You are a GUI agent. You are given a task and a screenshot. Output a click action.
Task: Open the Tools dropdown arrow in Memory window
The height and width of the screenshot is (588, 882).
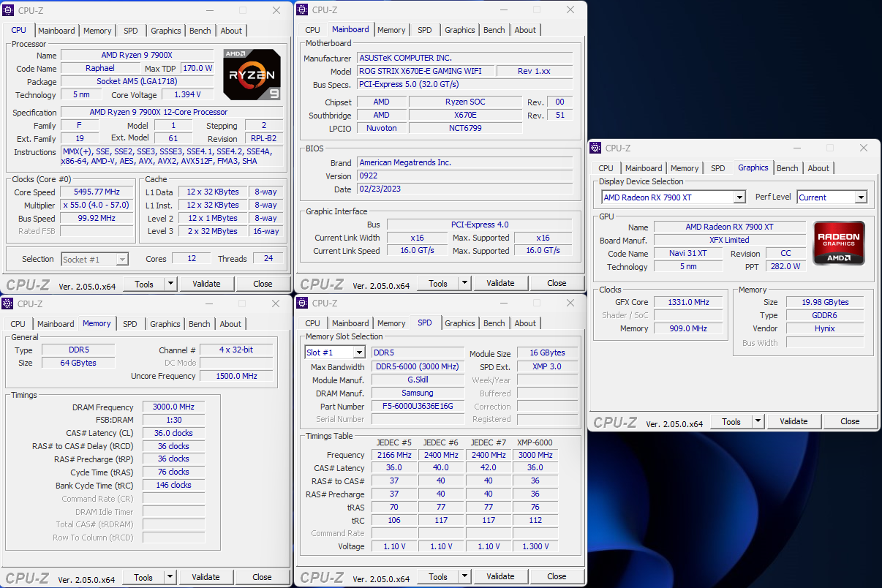point(170,577)
